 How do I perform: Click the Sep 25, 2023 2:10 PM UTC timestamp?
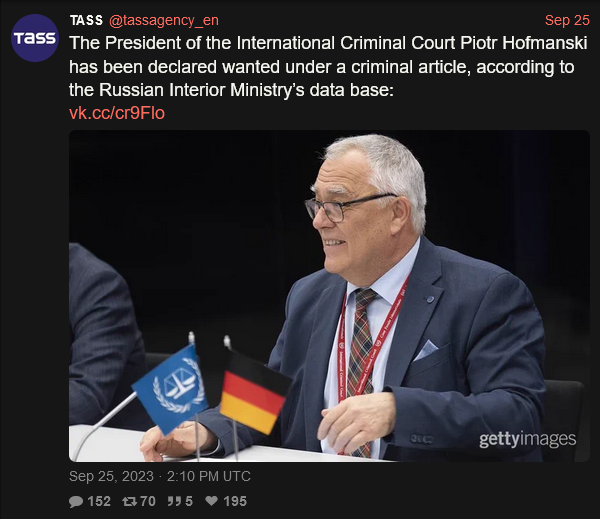coord(160,477)
